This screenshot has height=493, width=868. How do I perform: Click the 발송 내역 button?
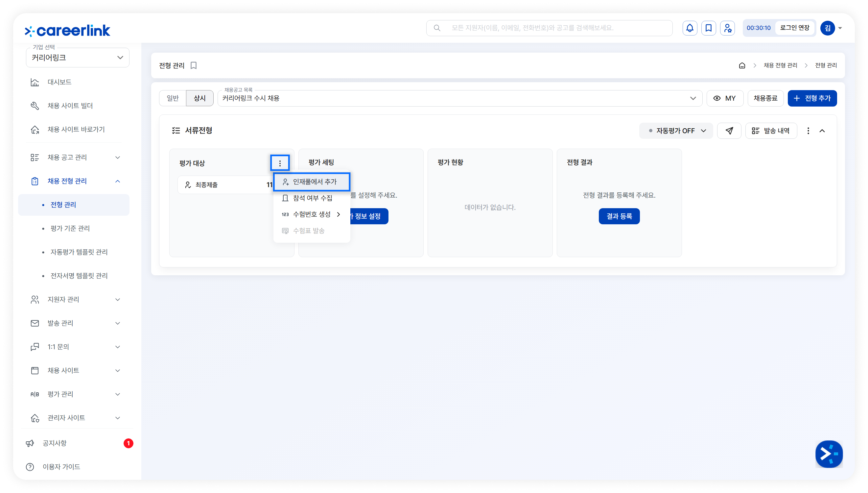(x=771, y=131)
